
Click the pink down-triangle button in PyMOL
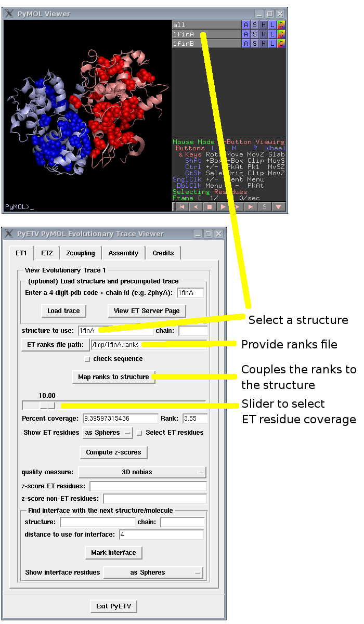coord(279,207)
